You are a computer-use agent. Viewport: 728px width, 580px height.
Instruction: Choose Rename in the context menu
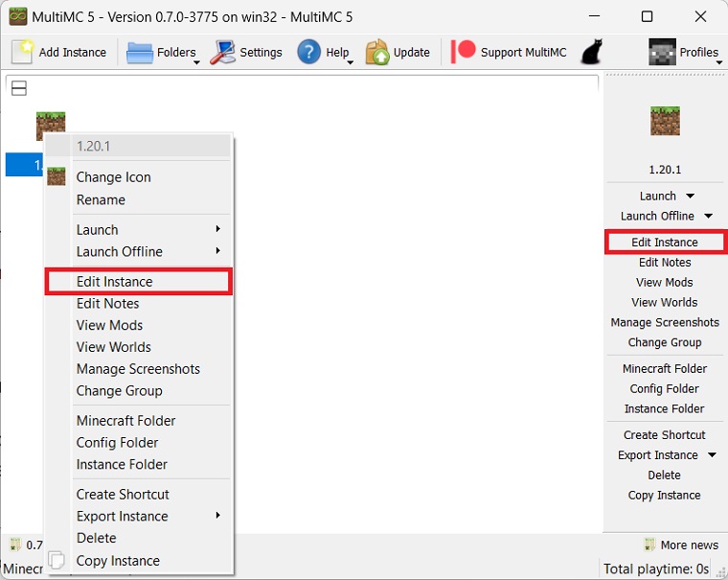138,199
